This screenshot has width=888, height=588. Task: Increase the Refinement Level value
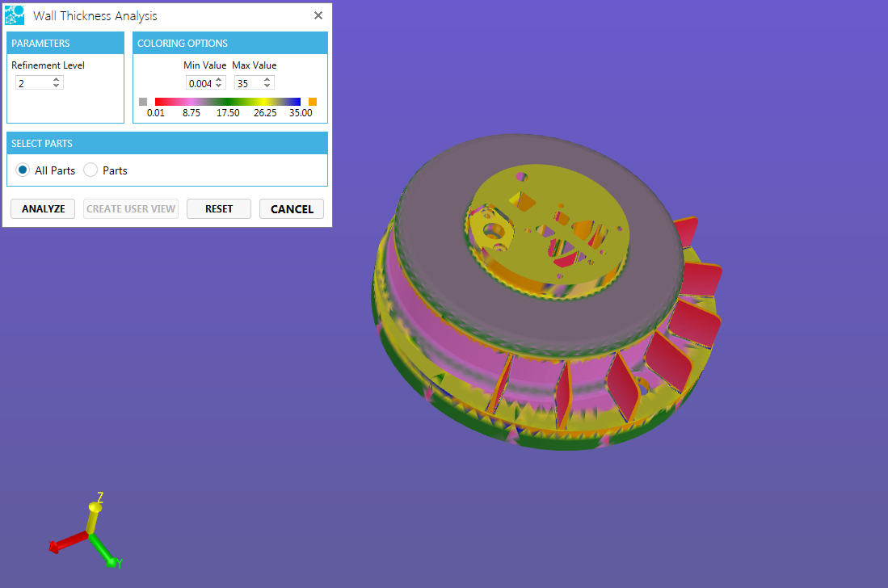click(x=56, y=79)
